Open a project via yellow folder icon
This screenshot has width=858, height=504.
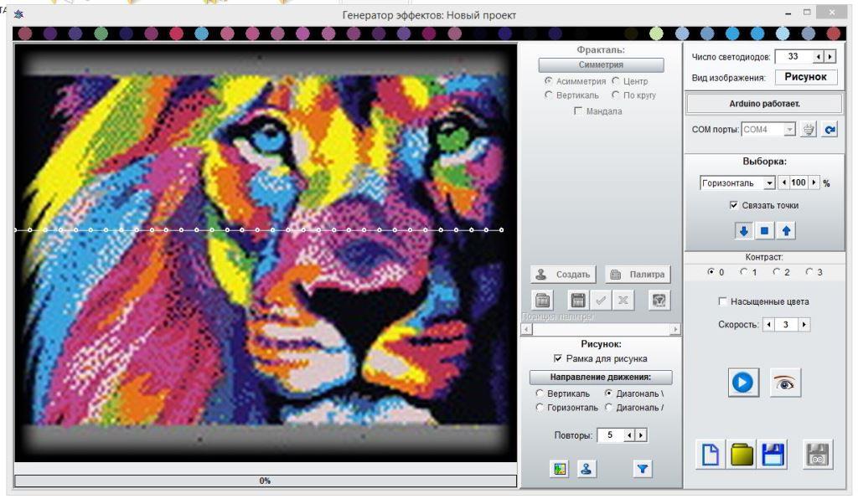point(742,455)
